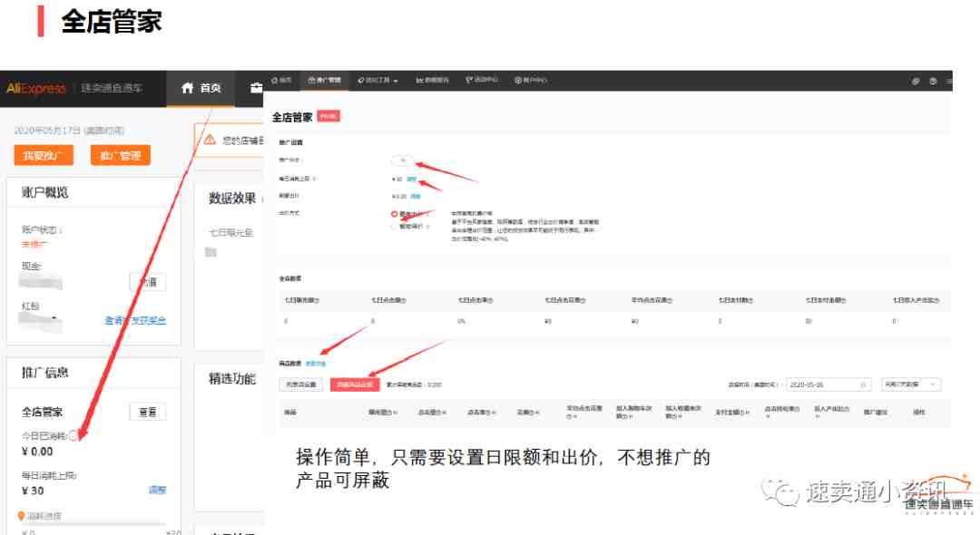Open the 7-day data range dropdown
The image size is (980, 535).
tap(911, 384)
